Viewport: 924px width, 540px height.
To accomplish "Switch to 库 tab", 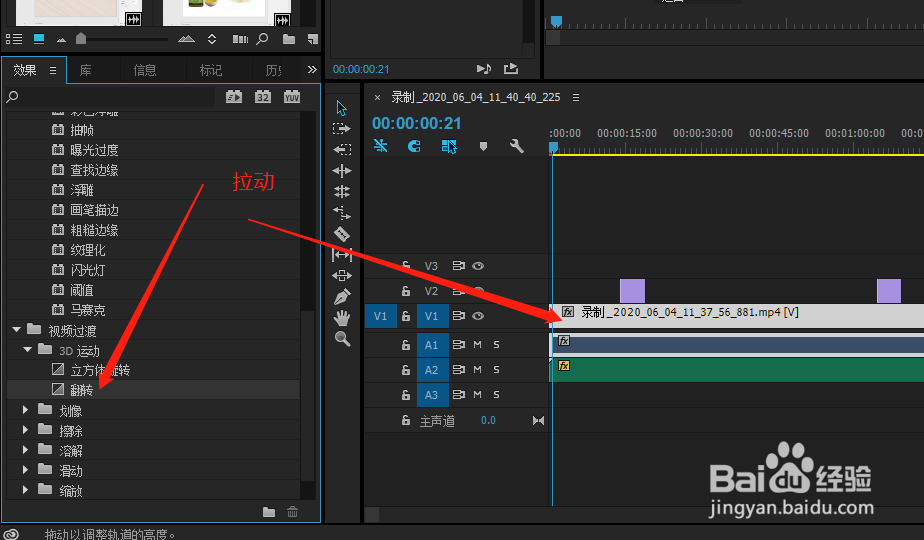I will 85,70.
